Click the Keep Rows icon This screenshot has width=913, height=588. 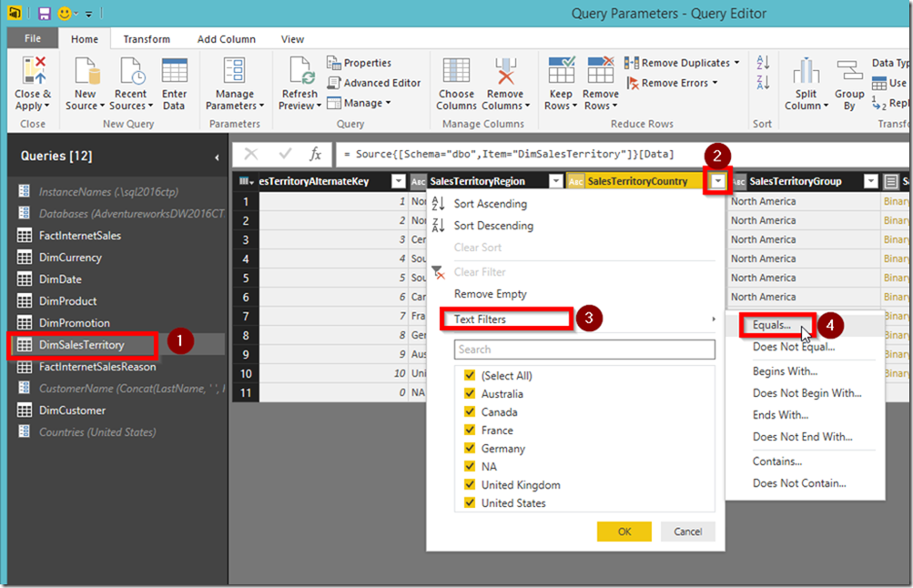click(562, 70)
